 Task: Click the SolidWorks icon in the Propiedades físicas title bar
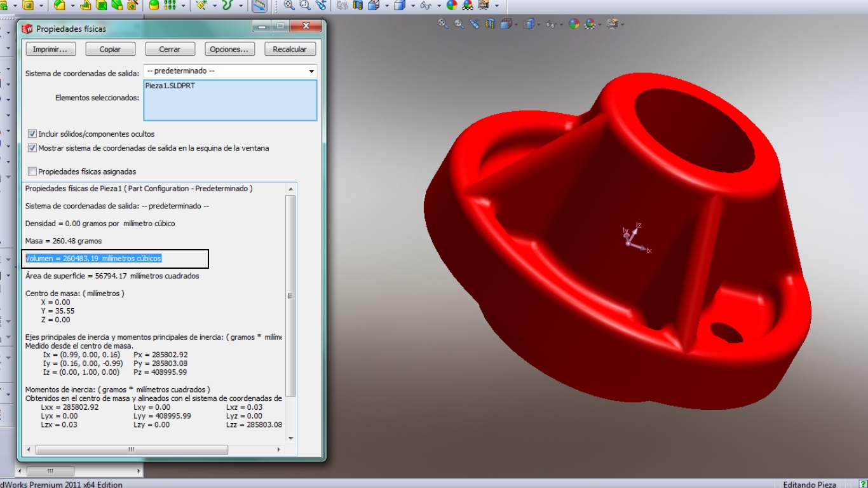point(27,29)
